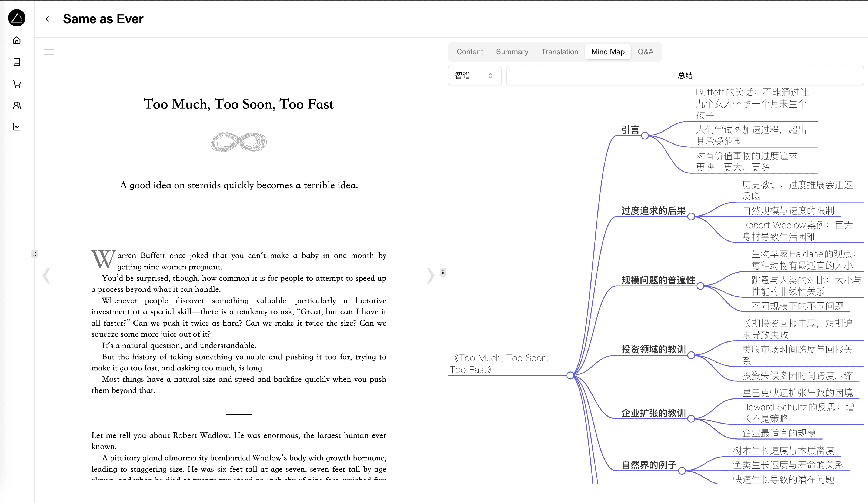
Task: Collapse the 投资领域的教训 branch node
Action: click(692, 356)
